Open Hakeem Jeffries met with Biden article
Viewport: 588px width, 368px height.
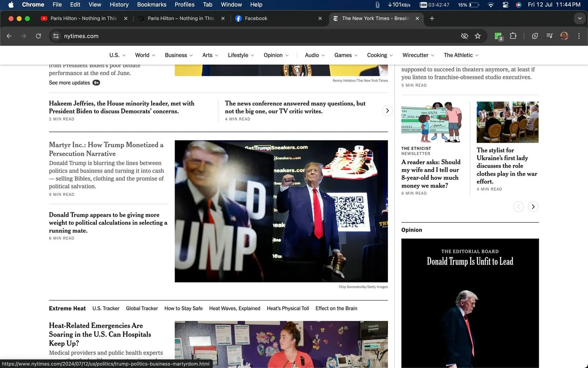click(122, 107)
